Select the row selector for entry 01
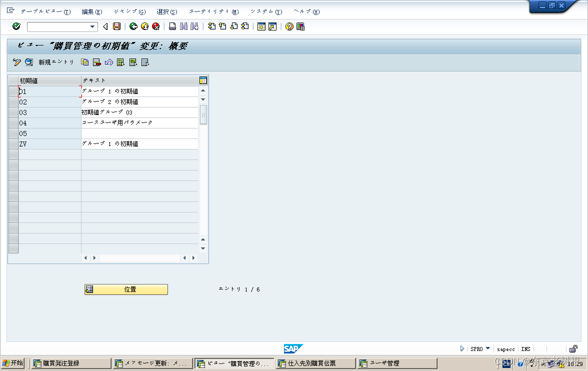This screenshot has width=588, height=371. point(13,91)
